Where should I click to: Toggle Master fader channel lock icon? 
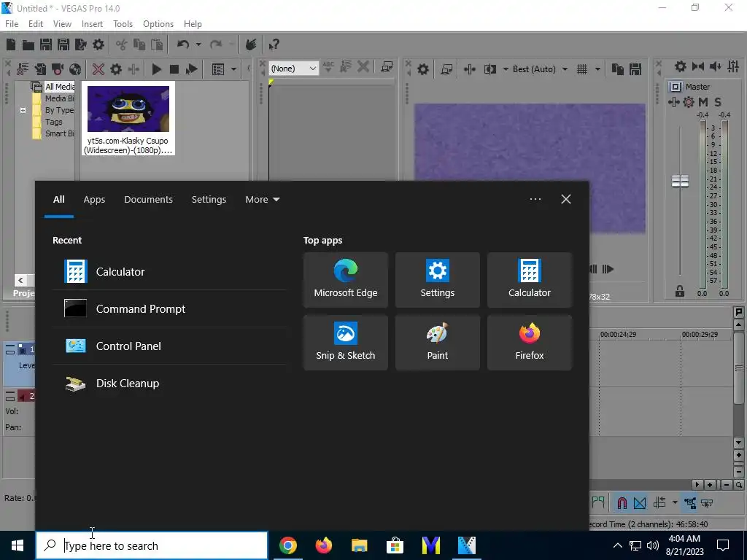tap(680, 292)
